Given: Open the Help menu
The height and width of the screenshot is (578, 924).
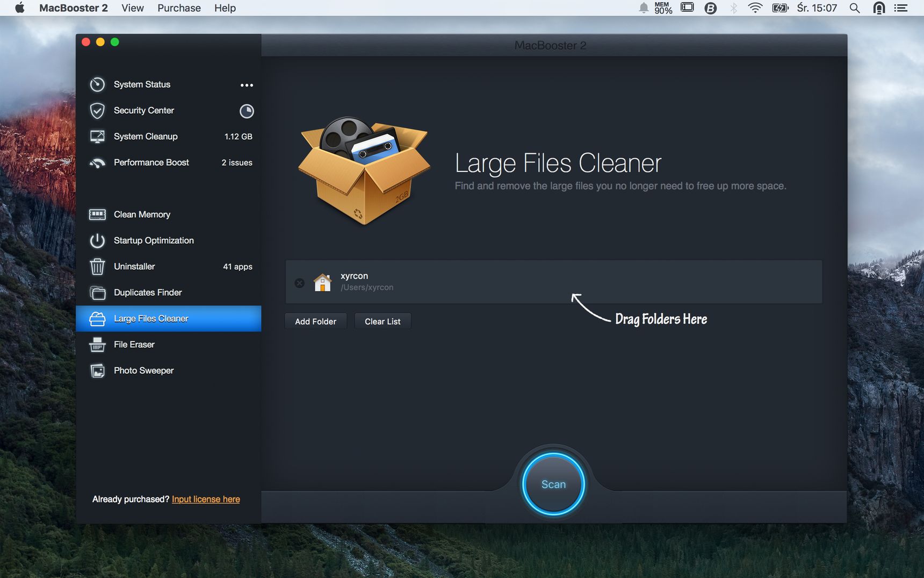Looking at the screenshot, I should [x=225, y=8].
